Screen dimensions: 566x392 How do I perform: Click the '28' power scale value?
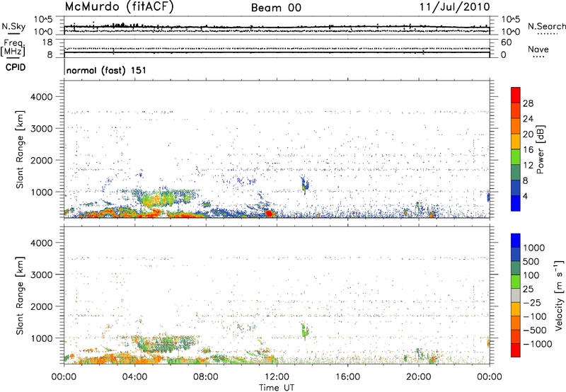(528, 103)
